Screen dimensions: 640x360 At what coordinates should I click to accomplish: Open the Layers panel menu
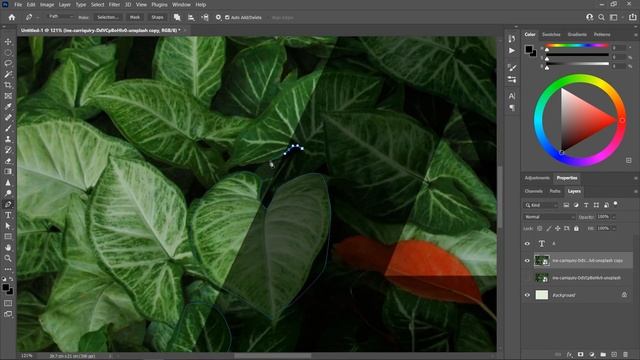pyautogui.click(x=636, y=191)
